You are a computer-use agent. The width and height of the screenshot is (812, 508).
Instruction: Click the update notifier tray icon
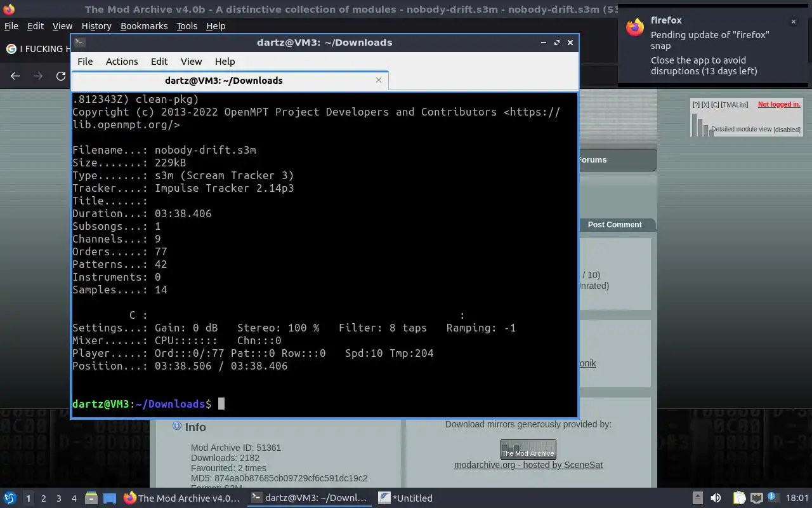click(x=772, y=497)
